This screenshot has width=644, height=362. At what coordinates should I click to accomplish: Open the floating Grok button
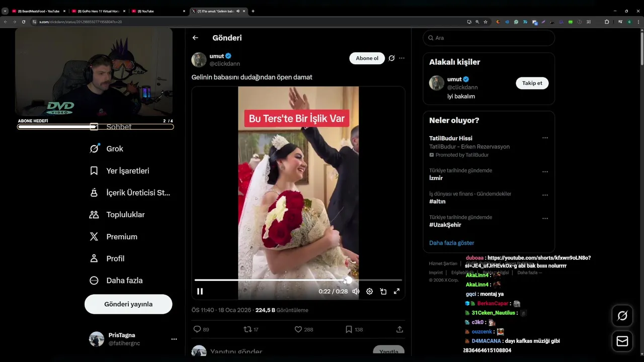tap(622, 316)
